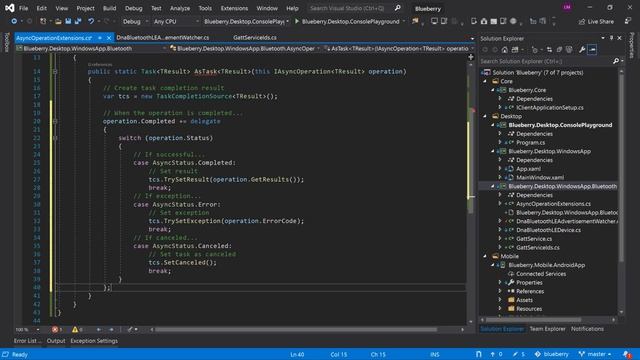Click Sync with Active Document icon

[549, 50]
